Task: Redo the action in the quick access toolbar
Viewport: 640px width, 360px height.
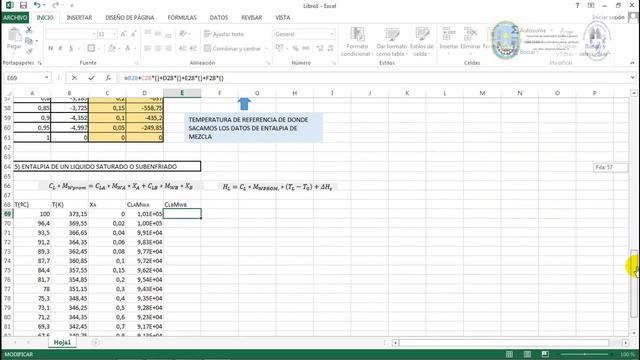Action: tap(56, 5)
